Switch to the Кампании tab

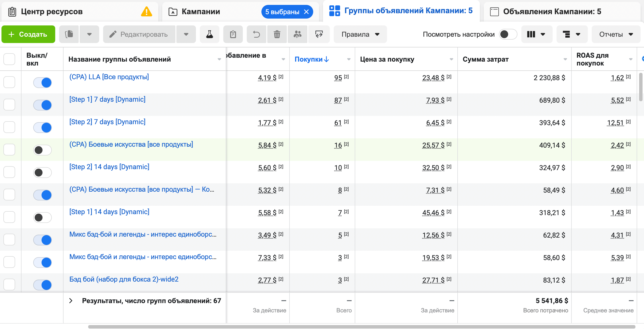point(201,11)
